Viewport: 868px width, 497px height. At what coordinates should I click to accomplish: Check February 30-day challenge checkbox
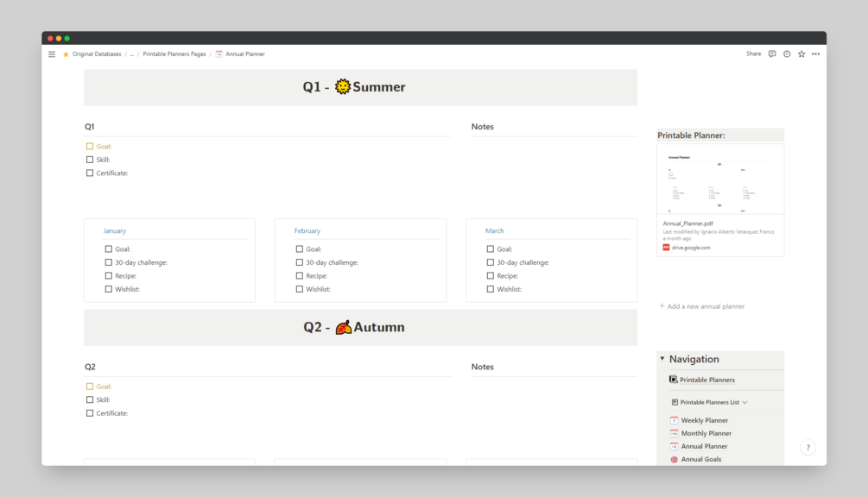300,262
